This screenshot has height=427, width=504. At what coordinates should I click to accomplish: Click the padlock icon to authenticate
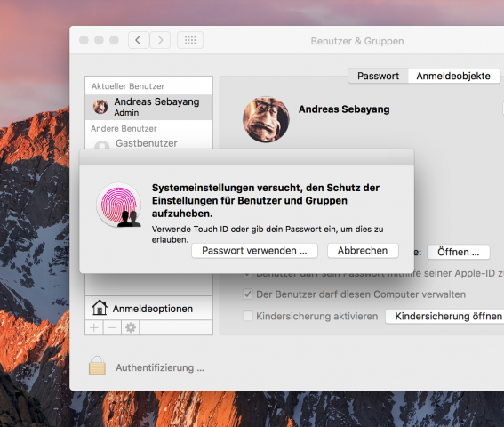(x=97, y=366)
